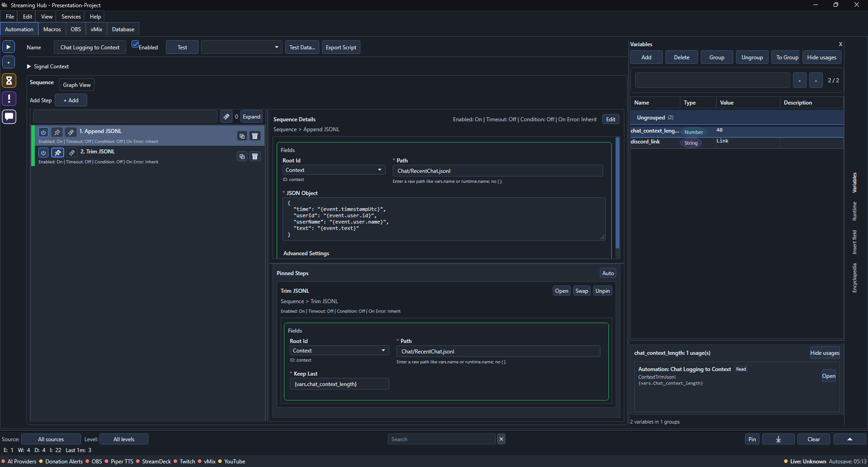Collapse the Ungrouped variables group
868x467 pixels.
(737, 118)
